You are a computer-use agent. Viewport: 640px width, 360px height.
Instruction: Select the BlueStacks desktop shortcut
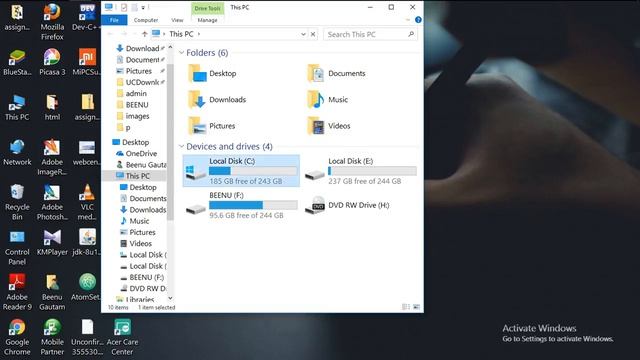[x=17, y=62]
